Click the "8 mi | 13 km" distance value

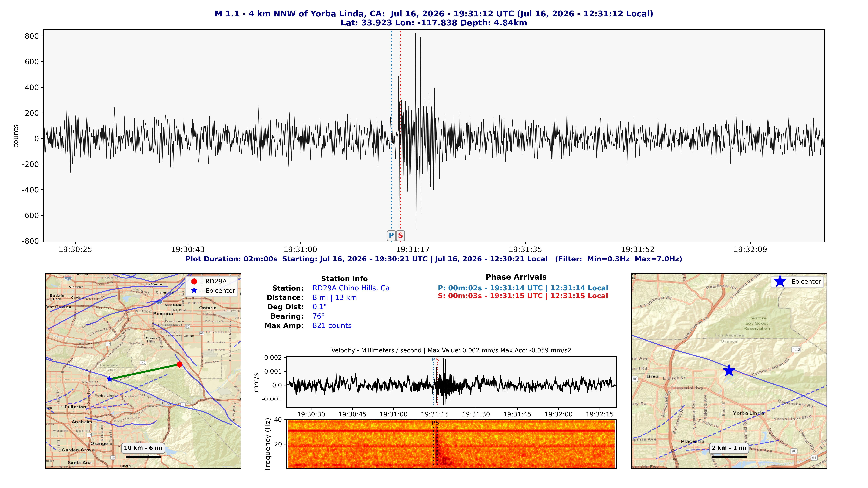pos(335,298)
